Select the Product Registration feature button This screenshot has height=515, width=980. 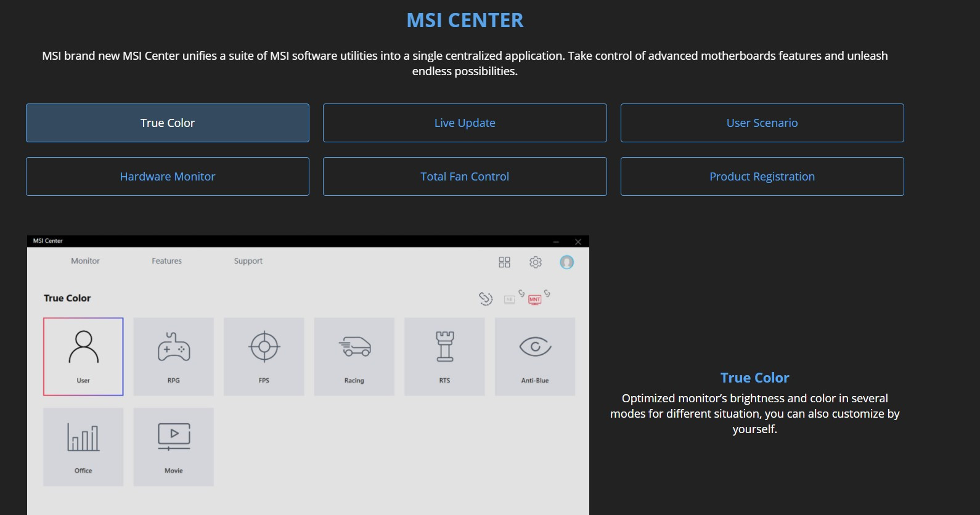(762, 176)
